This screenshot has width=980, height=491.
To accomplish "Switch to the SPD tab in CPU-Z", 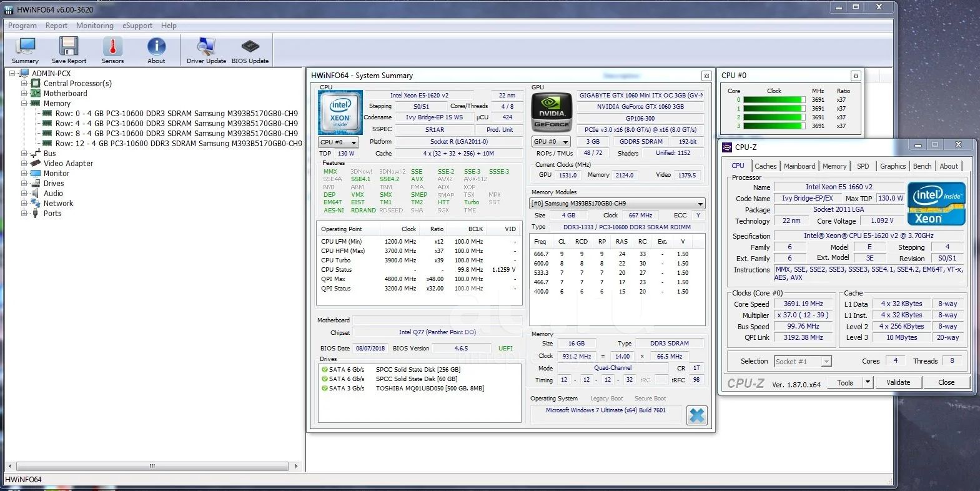I will pos(863,166).
